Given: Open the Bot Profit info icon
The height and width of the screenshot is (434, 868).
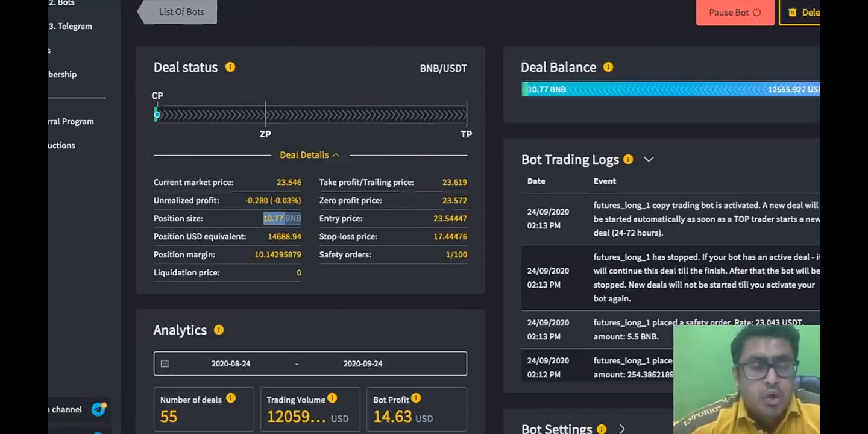Looking at the screenshot, I should [x=416, y=398].
